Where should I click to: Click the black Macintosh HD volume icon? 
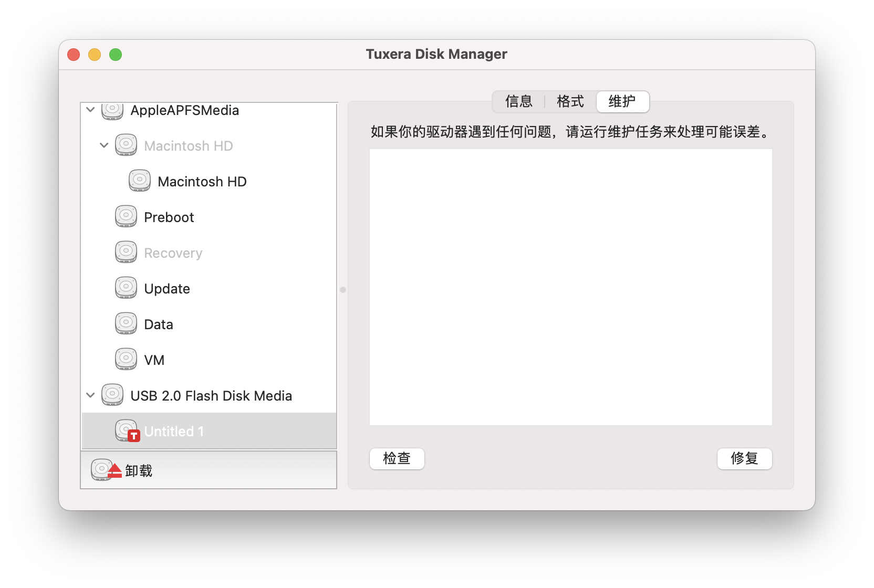coord(140,181)
